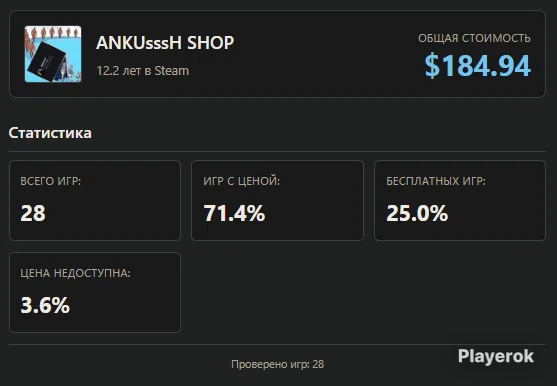Click the 25.0% free games value
This screenshot has width=557, height=386.
417,213
